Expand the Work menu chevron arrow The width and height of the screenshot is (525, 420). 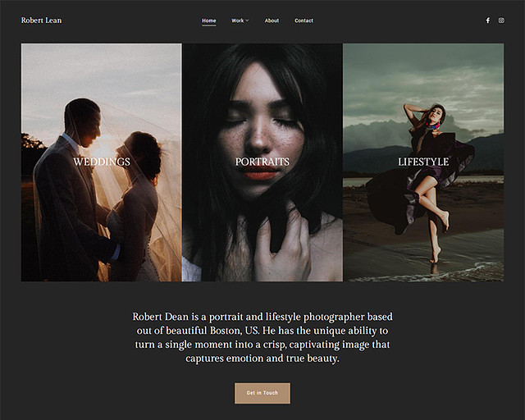coord(247,21)
